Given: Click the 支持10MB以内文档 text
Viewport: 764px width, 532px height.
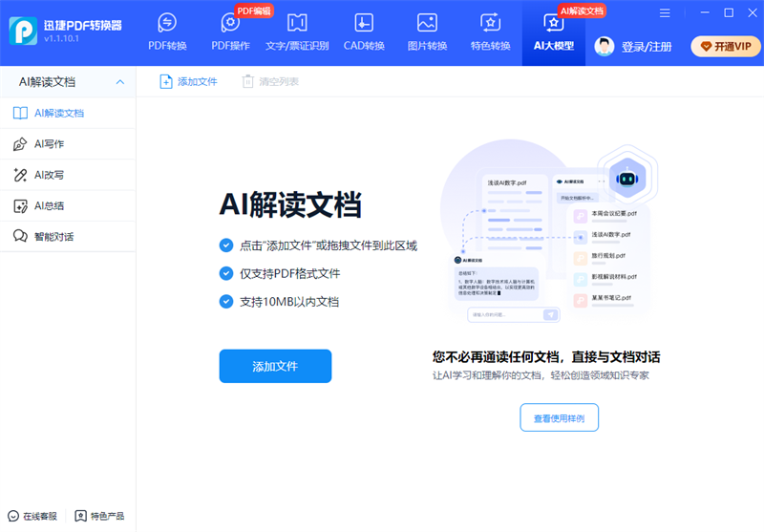Looking at the screenshot, I should 289,302.
